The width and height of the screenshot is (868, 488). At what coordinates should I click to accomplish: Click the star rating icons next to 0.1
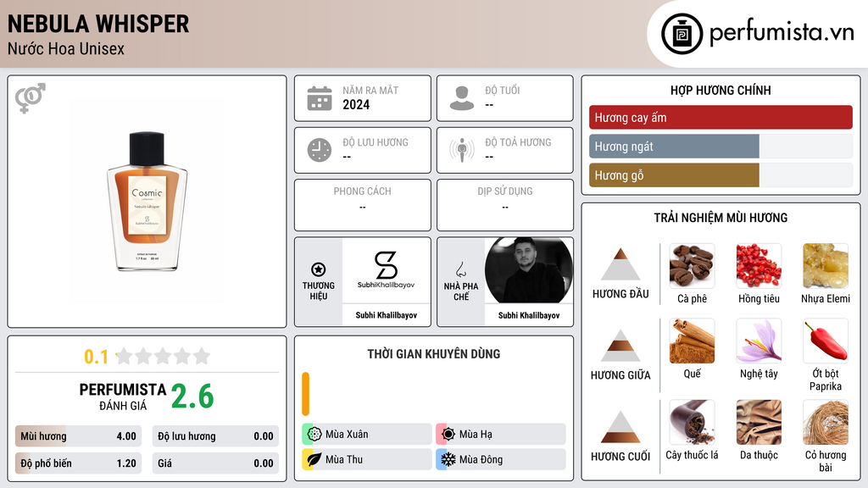coord(164,356)
